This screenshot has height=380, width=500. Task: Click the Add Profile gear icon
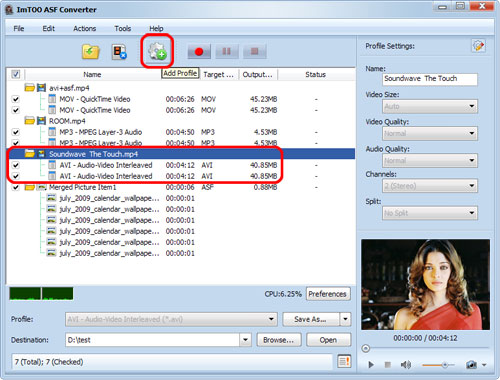click(157, 51)
